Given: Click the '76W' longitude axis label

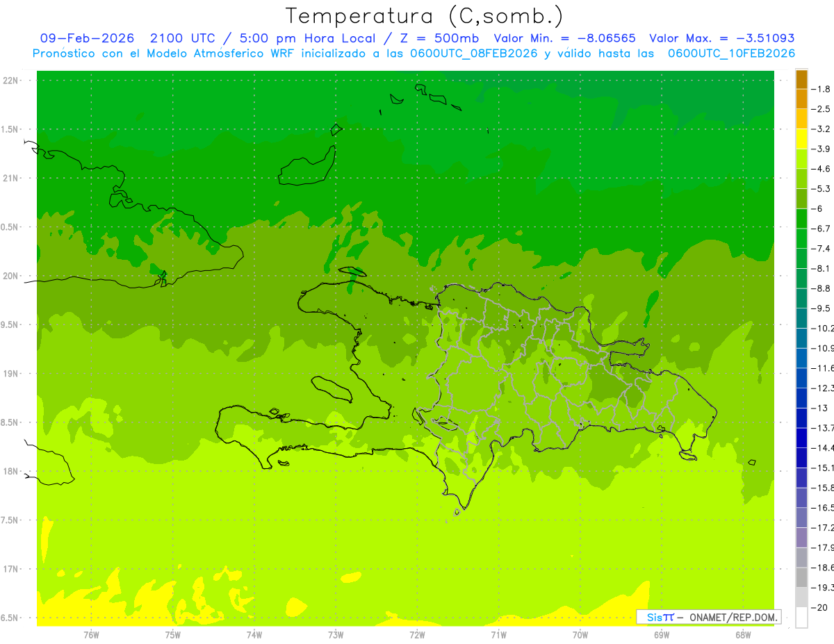Looking at the screenshot, I should tap(91, 634).
